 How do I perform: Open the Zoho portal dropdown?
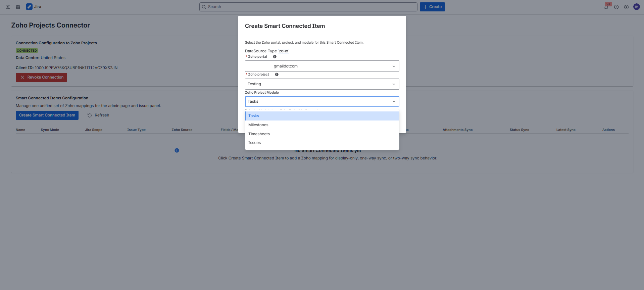pos(322,66)
